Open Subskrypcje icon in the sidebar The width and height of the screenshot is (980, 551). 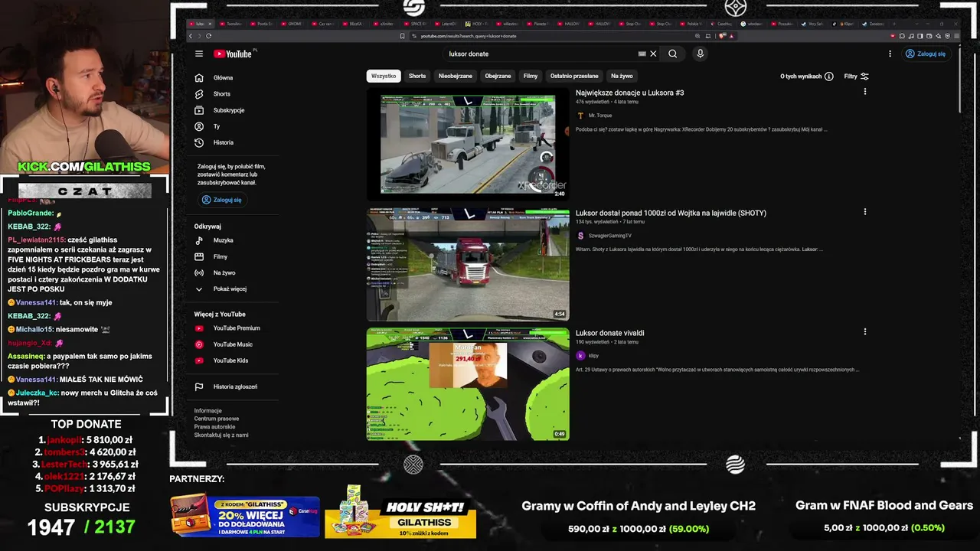click(199, 110)
